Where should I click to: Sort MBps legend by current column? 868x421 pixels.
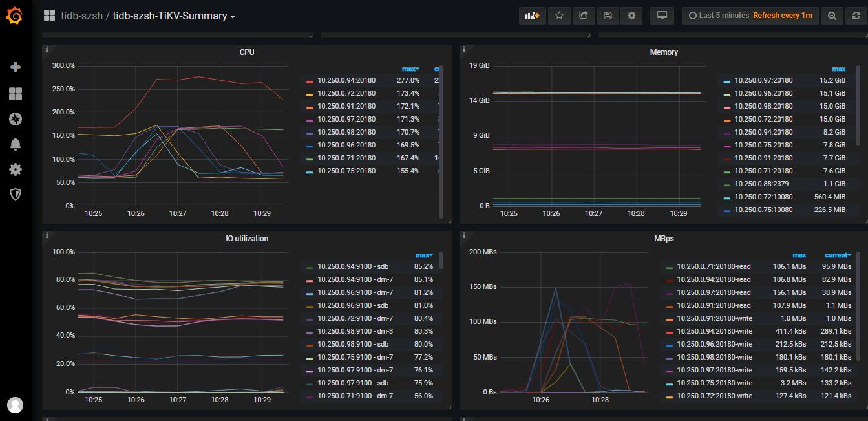coord(837,255)
